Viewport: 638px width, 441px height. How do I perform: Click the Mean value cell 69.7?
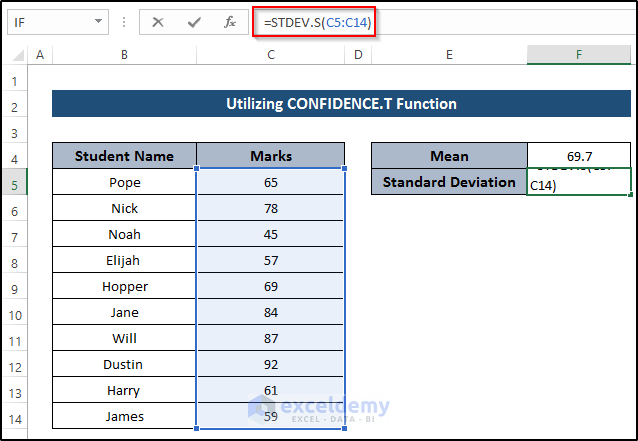(579, 156)
